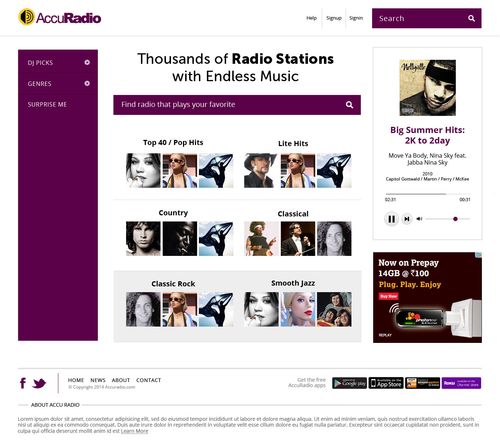Open the Roku Channel Store badge
Screen dimensions: 500x448
tap(461, 383)
